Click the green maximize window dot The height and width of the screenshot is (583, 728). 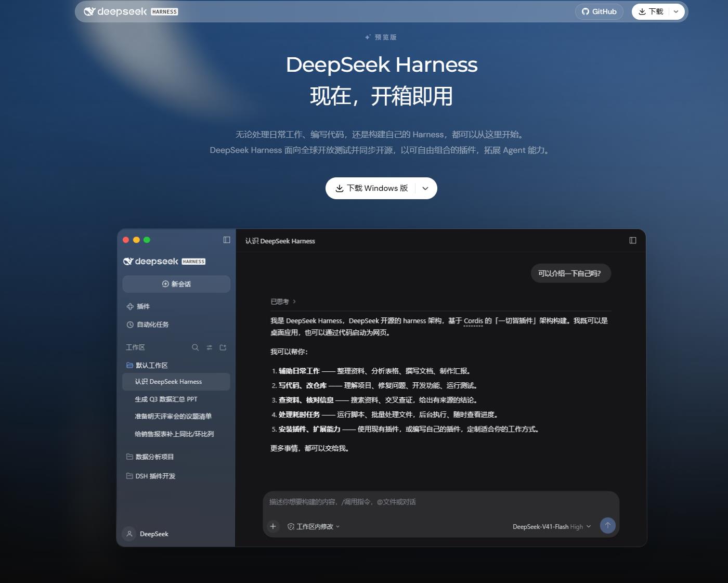[x=147, y=240]
